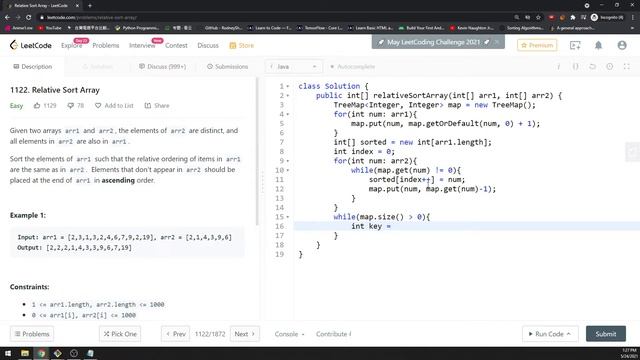Screen dimensions: 640x360
Task: Open the playground icon
Action: 575,45
